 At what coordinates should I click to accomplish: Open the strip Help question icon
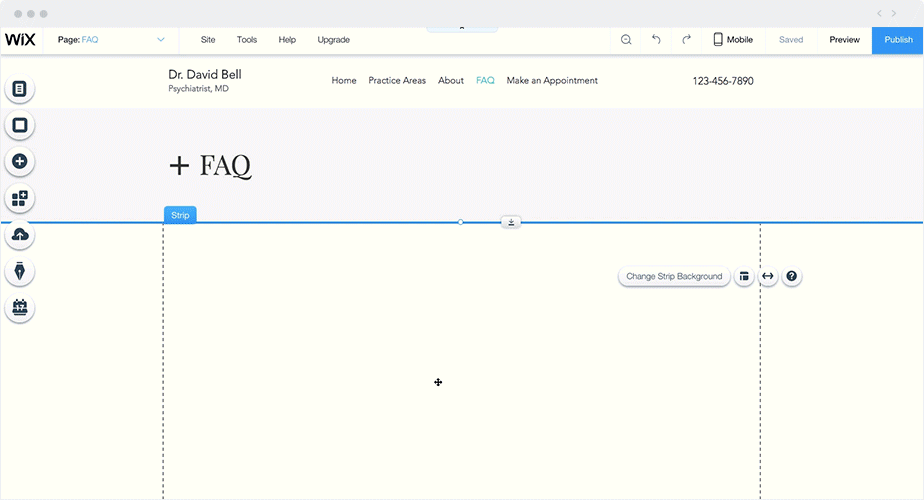(x=791, y=276)
